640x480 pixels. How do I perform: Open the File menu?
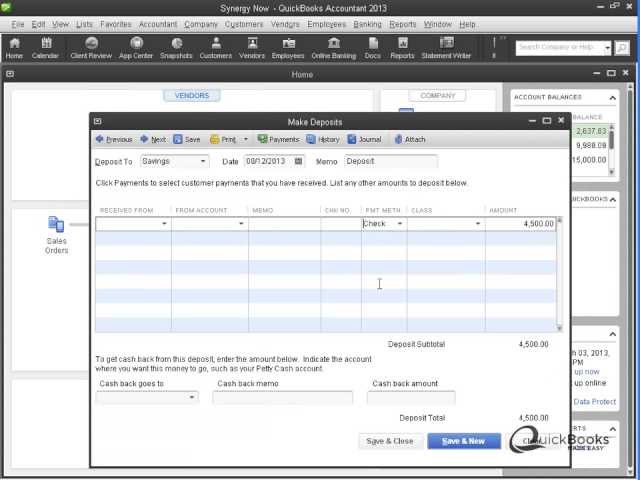point(18,24)
